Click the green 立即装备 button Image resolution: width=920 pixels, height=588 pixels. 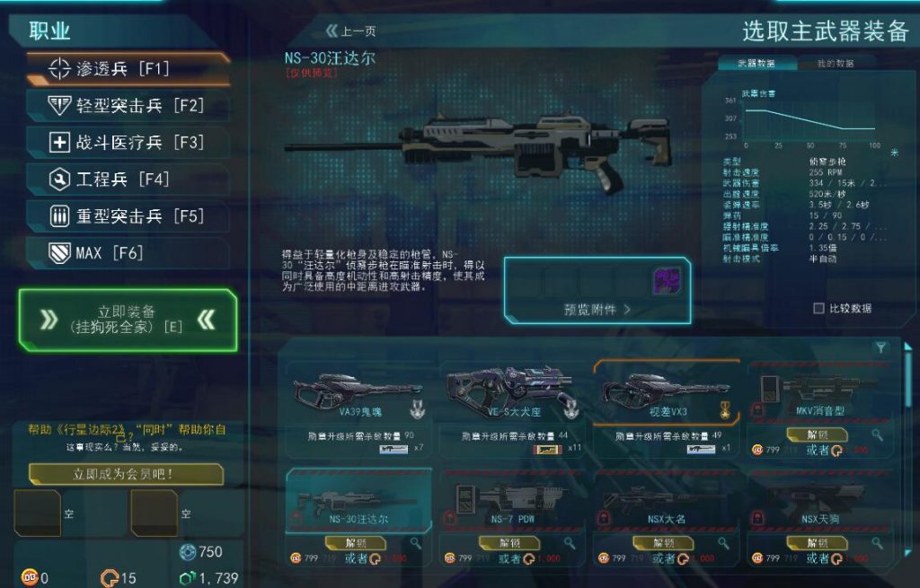(x=128, y=320)
